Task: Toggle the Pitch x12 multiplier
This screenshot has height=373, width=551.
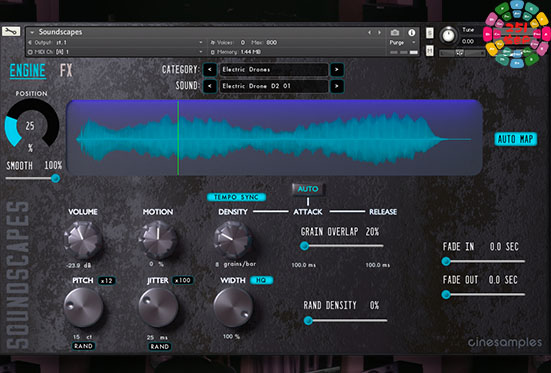Action: pyautogui.click(x=106, y=281)
